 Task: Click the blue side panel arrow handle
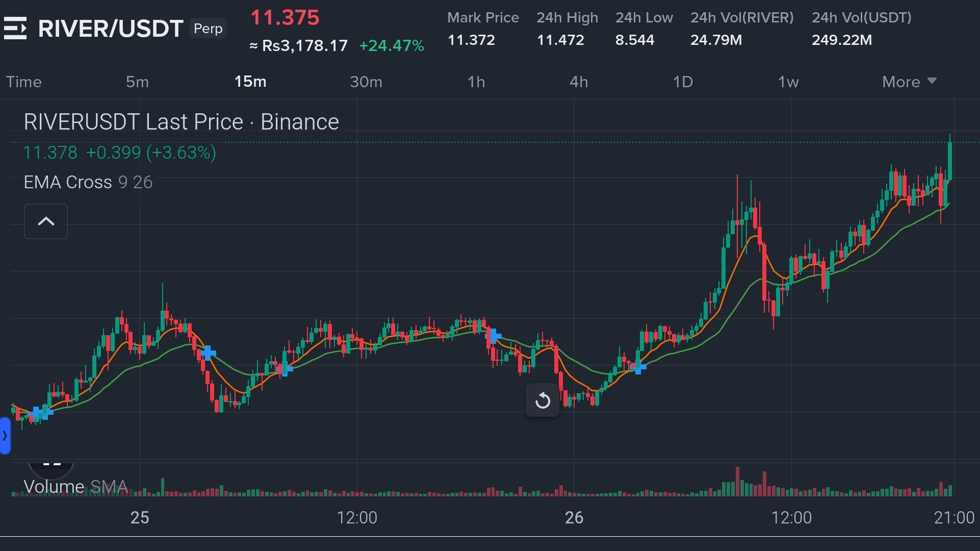coord(5,436)
